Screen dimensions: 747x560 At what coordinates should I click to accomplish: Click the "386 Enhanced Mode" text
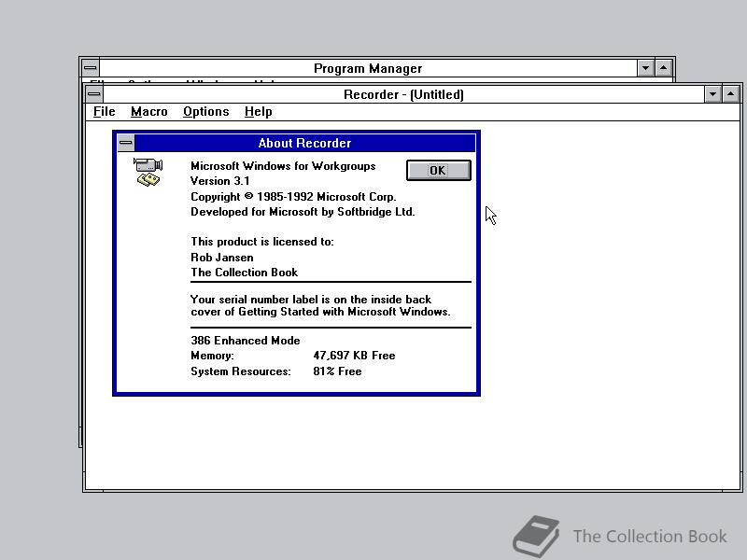coord(246,341)
